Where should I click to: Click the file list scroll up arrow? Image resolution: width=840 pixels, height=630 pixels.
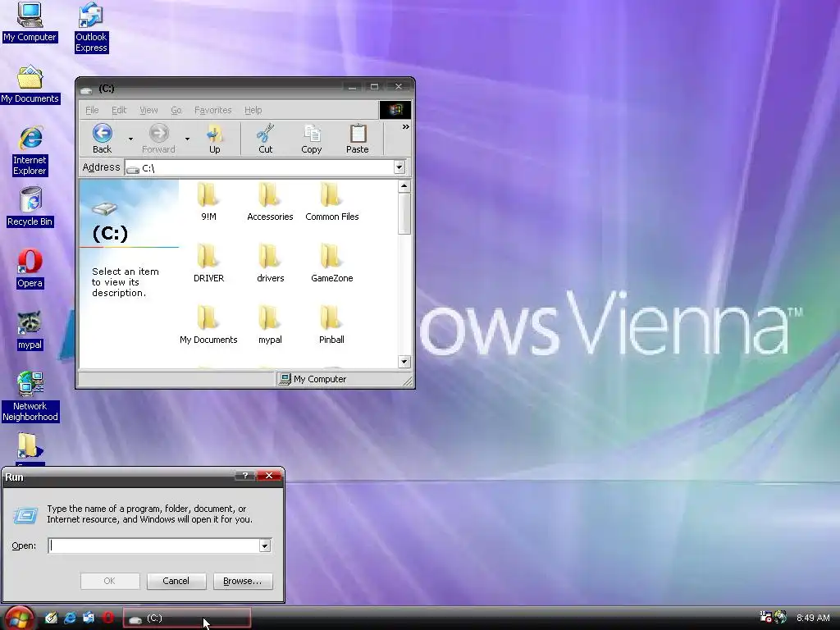(x=404, y=186)
